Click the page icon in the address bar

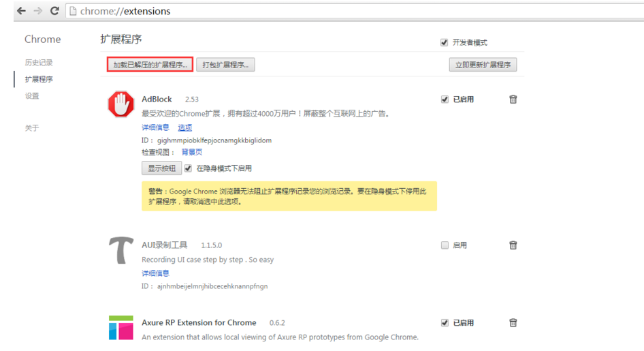[x=73, y=11]
